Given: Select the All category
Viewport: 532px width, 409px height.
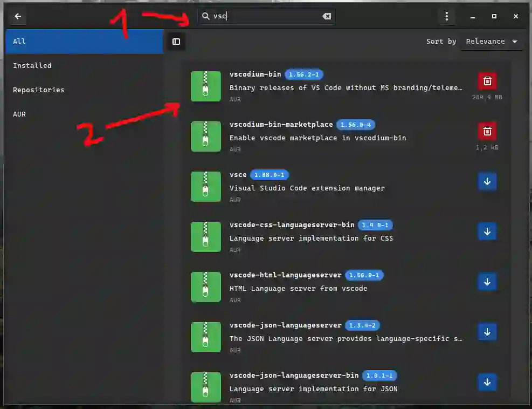Looking at the screenshot, I should (x=84, y=42).
